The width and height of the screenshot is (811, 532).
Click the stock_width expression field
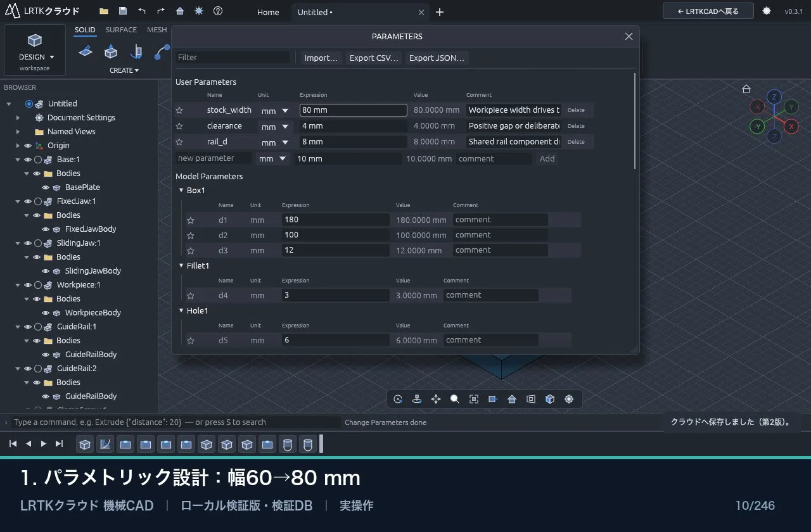354,110
